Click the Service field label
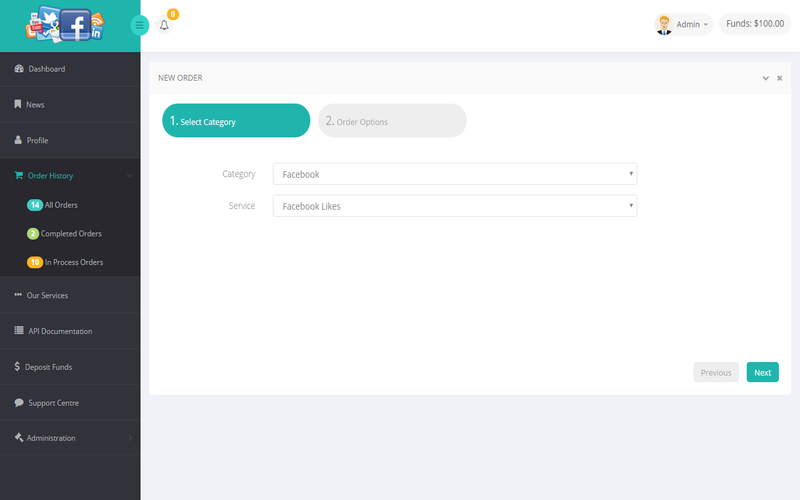Image resolution: width=800 pixels, height=500 pixels. (241, 206)
